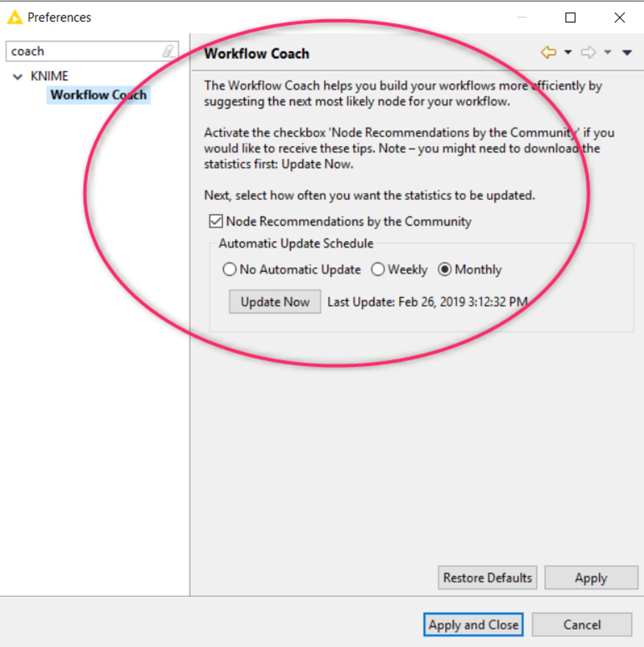Maximize the Preferences window

coord(571,18)
